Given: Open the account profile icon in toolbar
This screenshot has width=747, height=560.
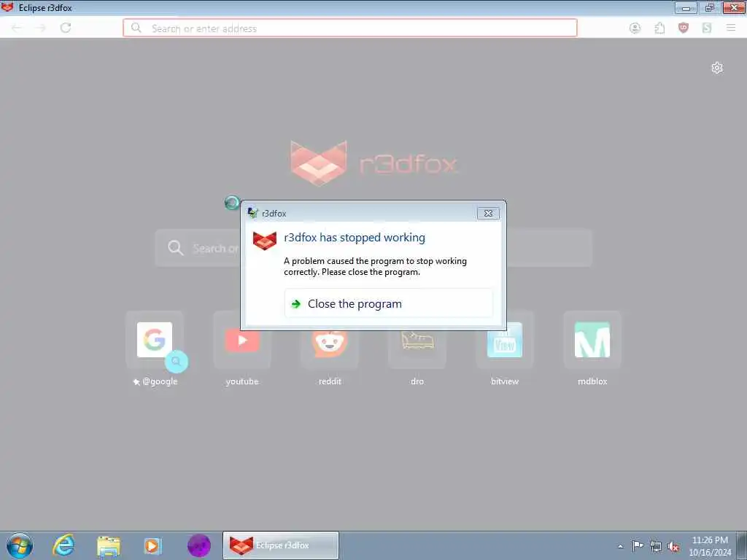Looking at the screenshot, I should point(635,28).
